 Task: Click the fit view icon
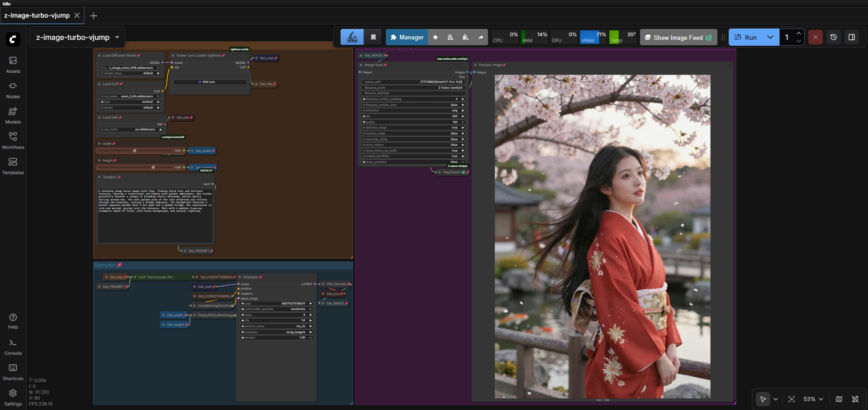click(x=791, y=399)
